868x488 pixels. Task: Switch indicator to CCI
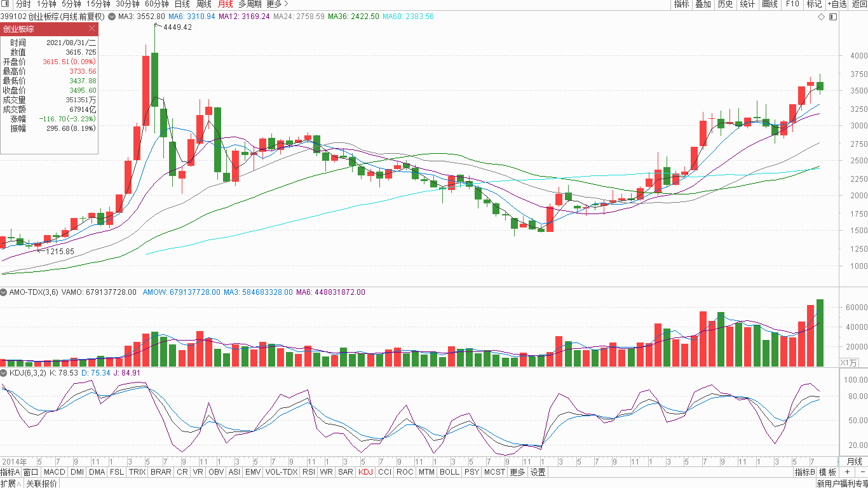384,472
